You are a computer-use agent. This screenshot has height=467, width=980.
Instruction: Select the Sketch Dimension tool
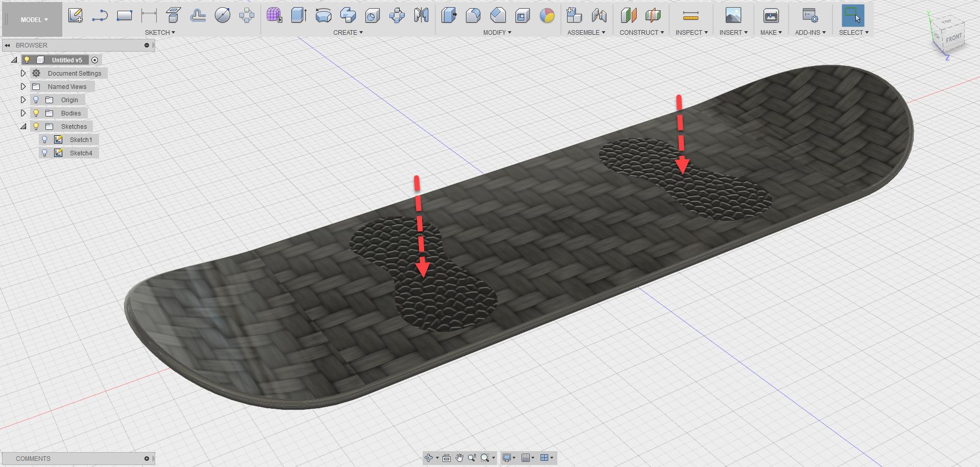[148, 15]
